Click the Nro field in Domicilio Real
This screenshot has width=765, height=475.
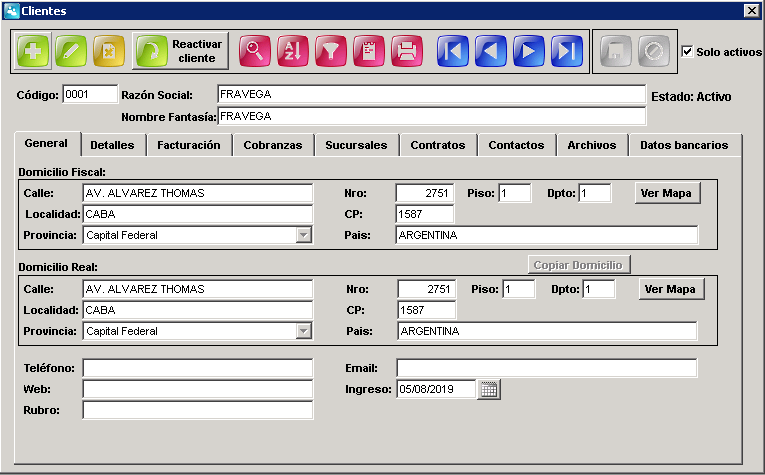(x=427, y=289)
